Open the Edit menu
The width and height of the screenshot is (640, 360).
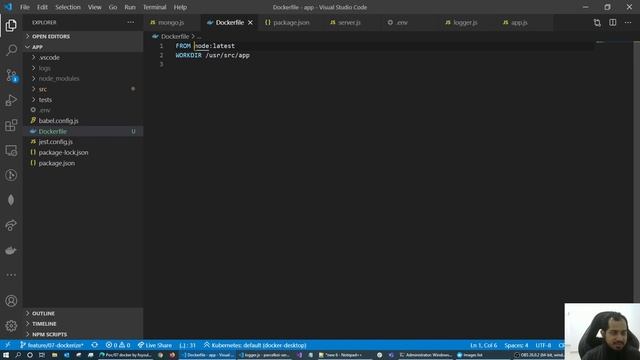coord(42,7)
